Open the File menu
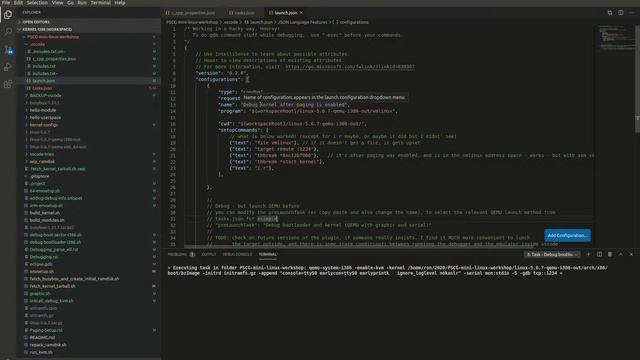640x360 pixels. pyautogui.click(x=6, y=2)
